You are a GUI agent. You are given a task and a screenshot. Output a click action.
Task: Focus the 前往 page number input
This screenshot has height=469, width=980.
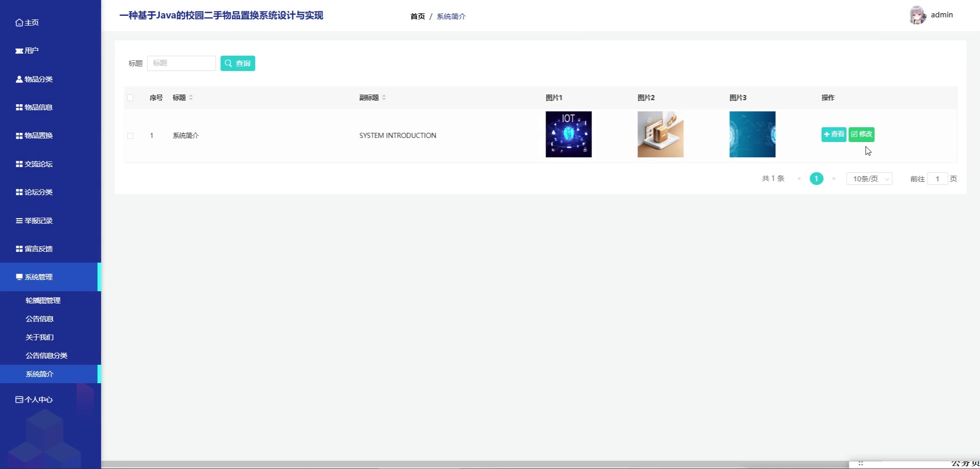[938, 179]
